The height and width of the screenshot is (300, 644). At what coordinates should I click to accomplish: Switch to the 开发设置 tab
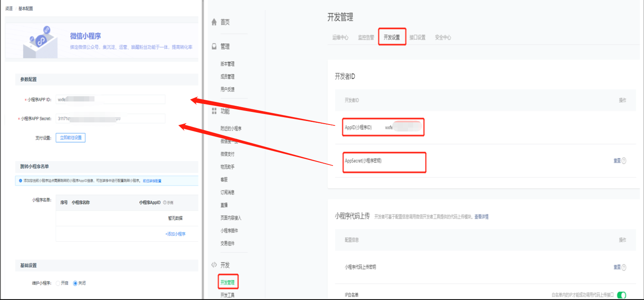tap(392, 37)
